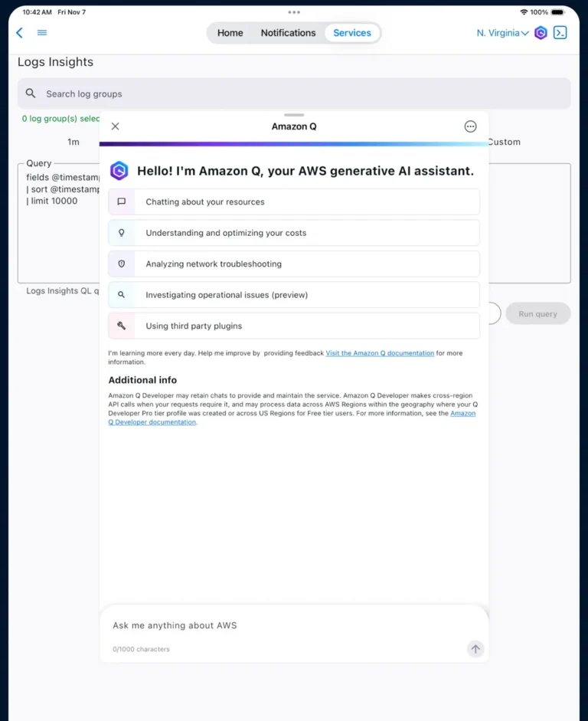
Task: Close the Amazon Q panel
Action: [x=116, y=126]
